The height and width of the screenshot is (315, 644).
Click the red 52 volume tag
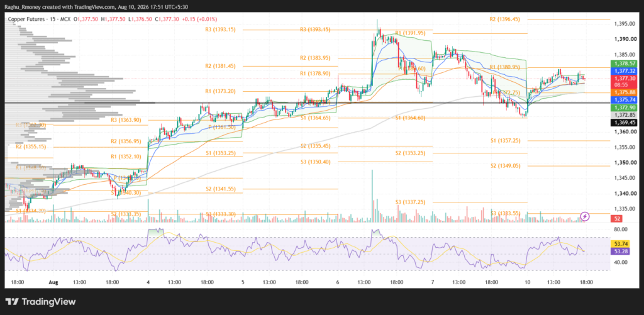618,219
